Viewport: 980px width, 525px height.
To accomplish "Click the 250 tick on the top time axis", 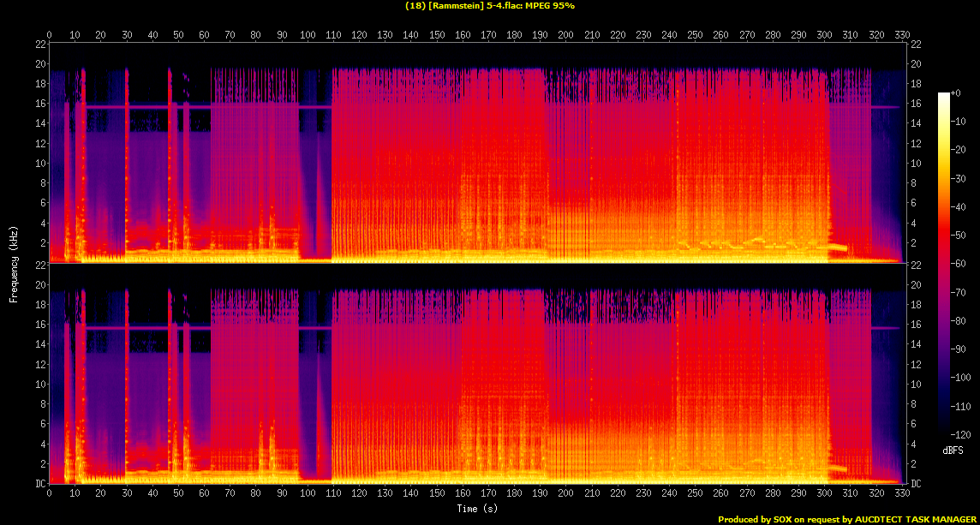I will [695, 35].
